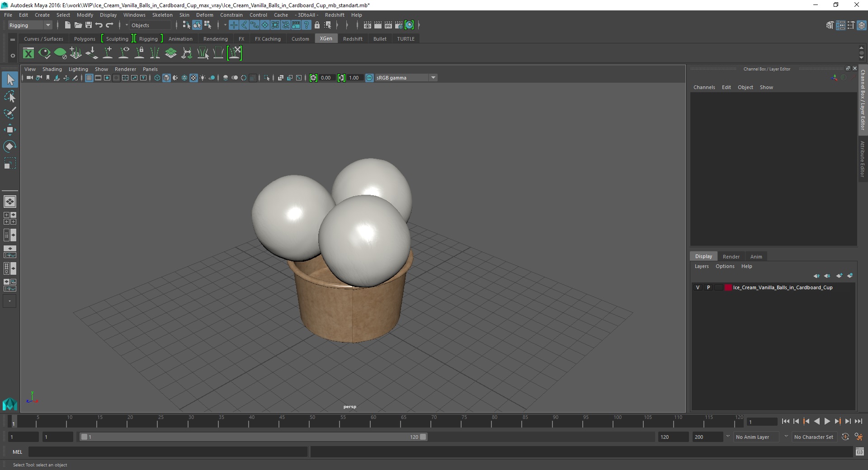The image size is (868, 470).
Task: Toggle V visibility of Ice_Cream layer
Action: tap(698, 287)
